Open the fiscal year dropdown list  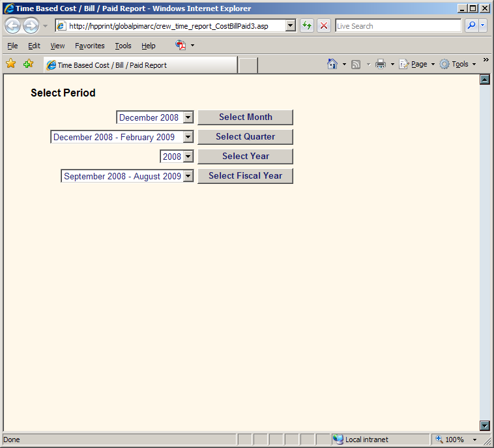pyautogui.click(x=188, y=176)
